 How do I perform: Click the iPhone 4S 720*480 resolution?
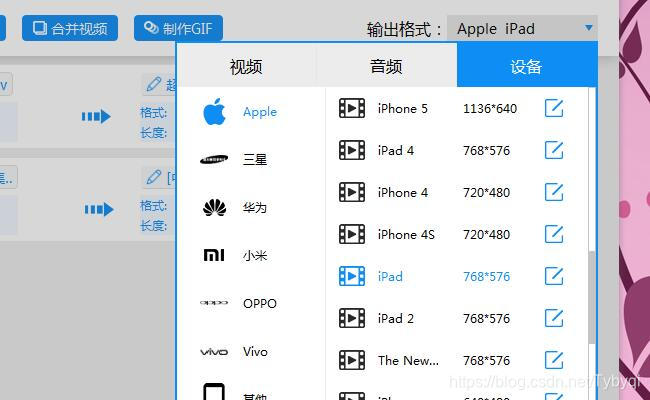tap(487, 235)
